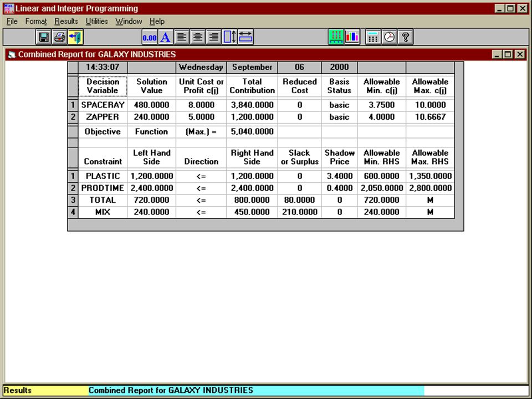532x399 pixels.
Task: Click the 3,840.0000 total contribution cell
Action: click(x=252, y=105)
